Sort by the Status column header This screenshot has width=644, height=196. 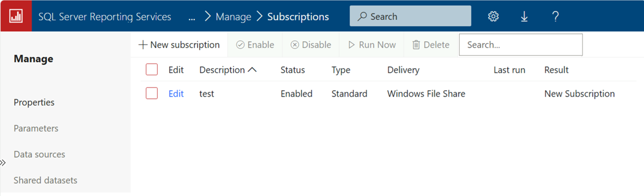click(292, 70)
